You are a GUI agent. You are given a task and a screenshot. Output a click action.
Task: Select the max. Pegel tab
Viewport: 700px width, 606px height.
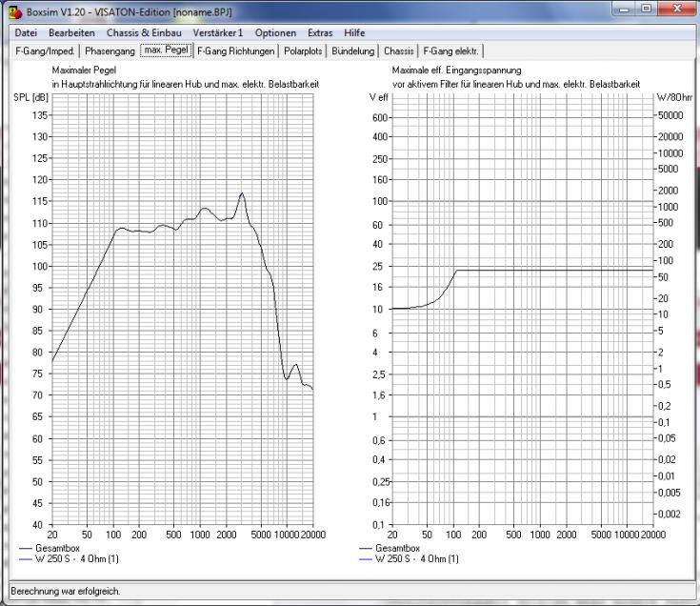coord(167,50)
